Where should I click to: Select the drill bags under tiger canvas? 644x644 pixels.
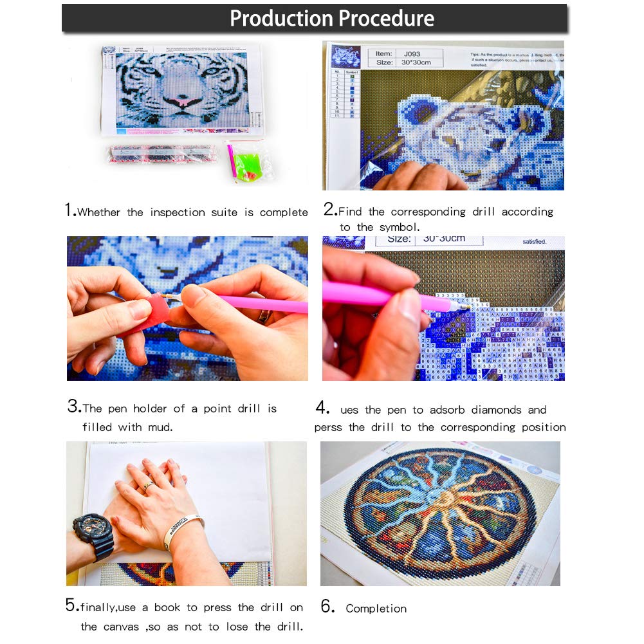pos(162,154)
